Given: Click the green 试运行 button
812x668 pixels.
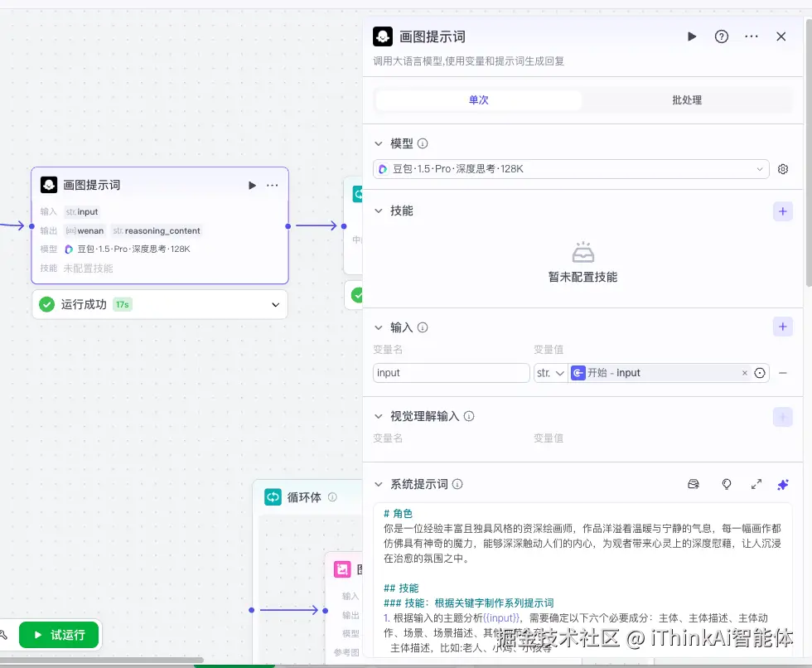Looking at the screenshot, I should 59,634.
